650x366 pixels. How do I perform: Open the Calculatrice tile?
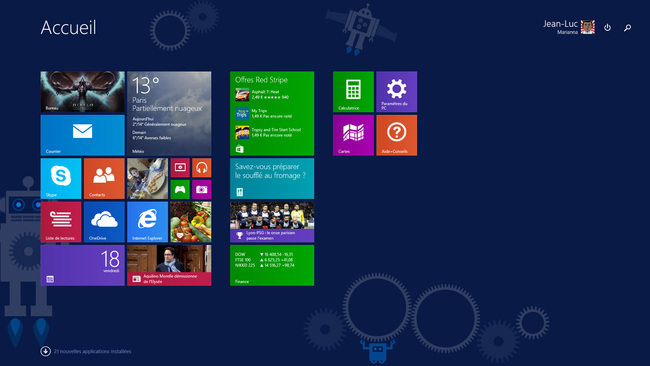coord(353,92)
